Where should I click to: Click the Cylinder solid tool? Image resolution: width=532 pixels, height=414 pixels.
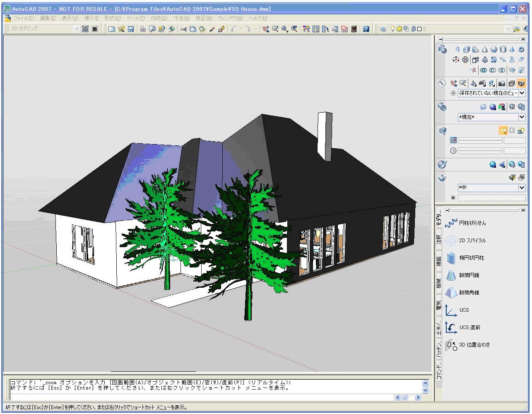(x=503, y=49)
